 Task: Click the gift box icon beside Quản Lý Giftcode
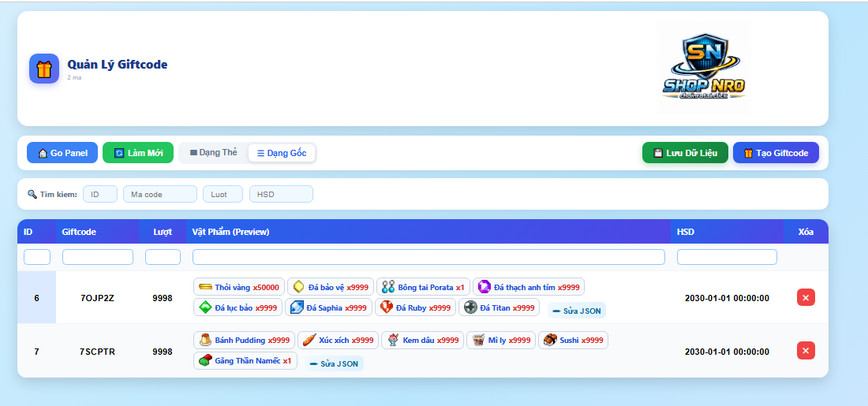pos(44,69)
